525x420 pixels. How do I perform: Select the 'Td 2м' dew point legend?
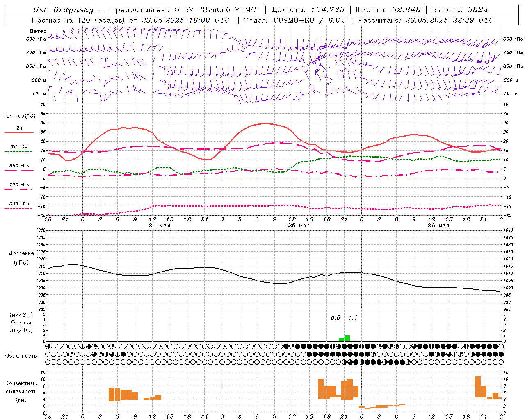(x=19, y=147)
